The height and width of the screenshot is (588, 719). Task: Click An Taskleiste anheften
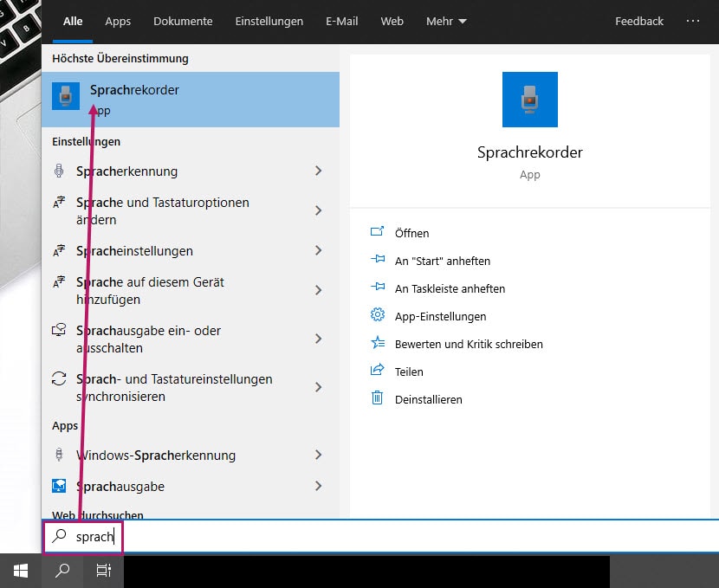tap(450, 288)
